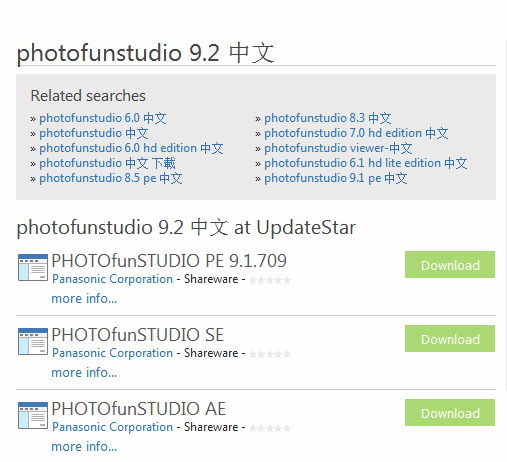The image size is (507, 462).
Task: Click the PHOTOfunSTUDIO SE program icon
Action: tap(33, 341)
